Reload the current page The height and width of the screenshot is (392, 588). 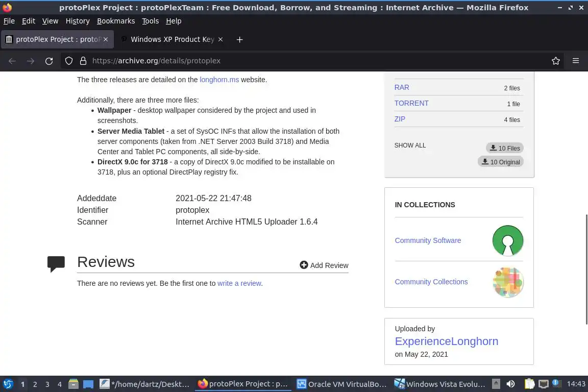(49, 61)
